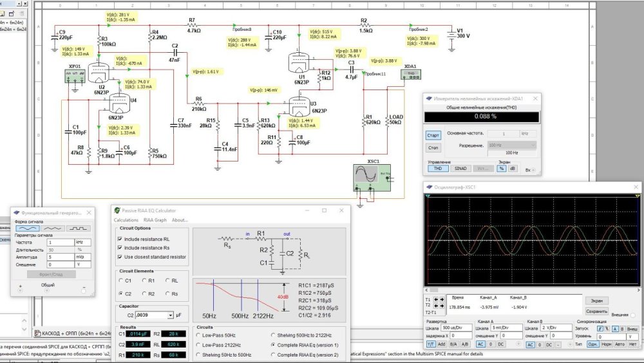Open the frequency unit kHz selector
This screenshot has height=363, width=644.
(x=83, y=242)
